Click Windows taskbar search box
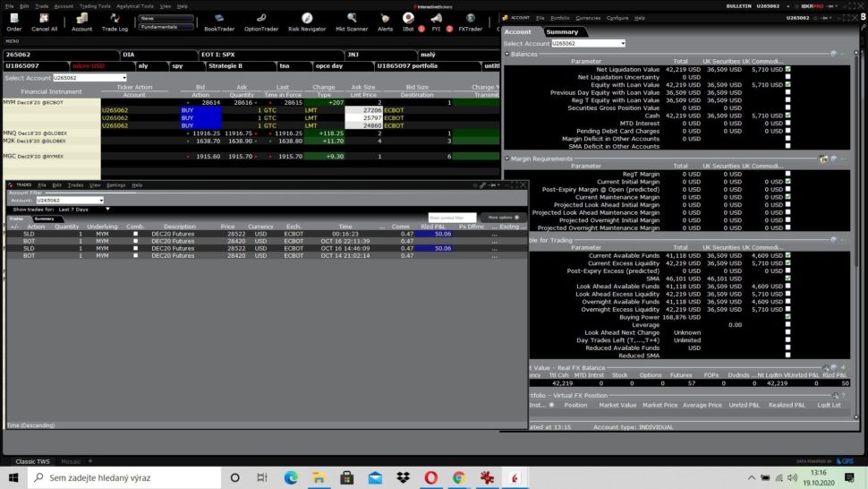868x489 pixels. (124, 477)
